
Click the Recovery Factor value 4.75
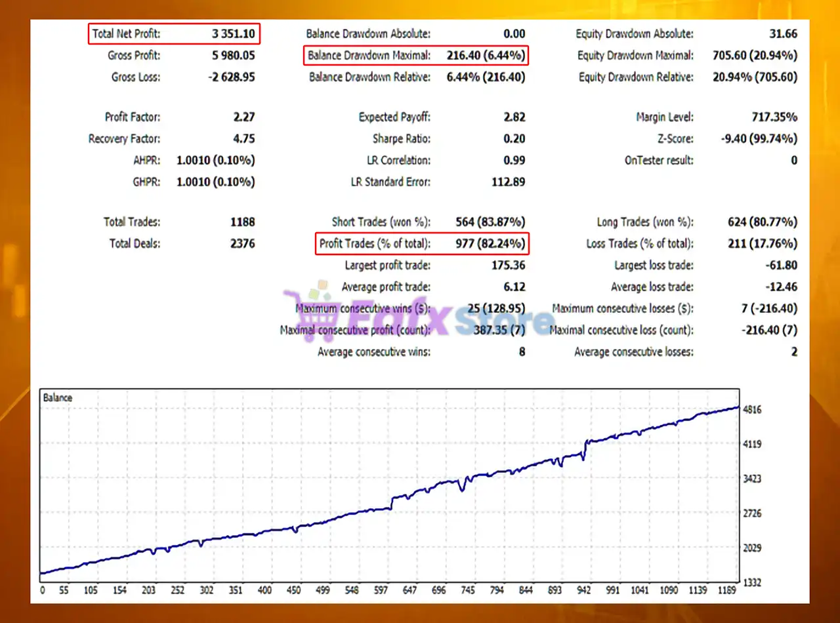coord(242,138)
